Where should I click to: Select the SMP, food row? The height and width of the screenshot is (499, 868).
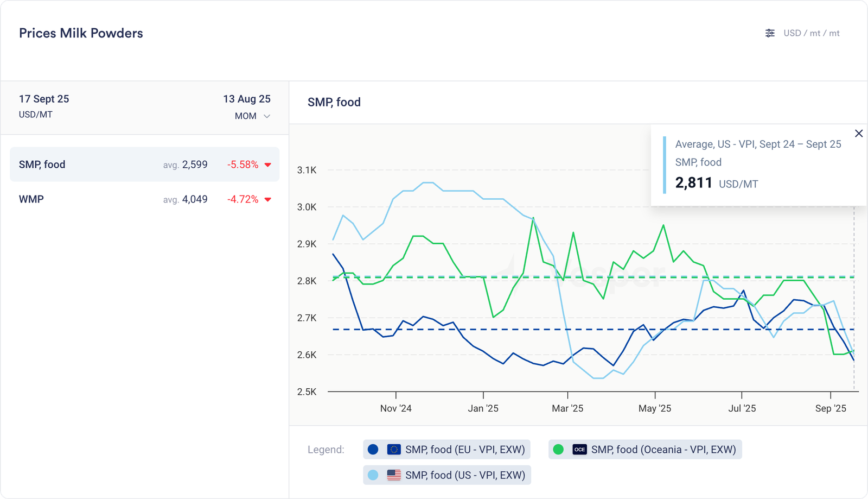144,165
